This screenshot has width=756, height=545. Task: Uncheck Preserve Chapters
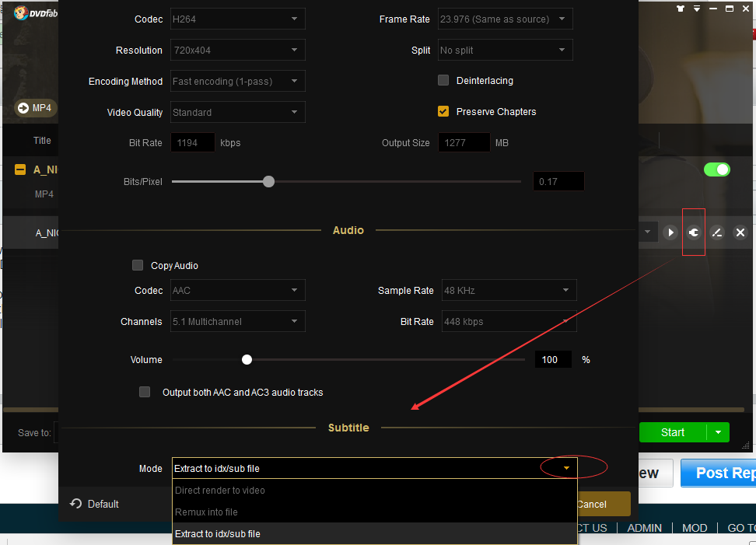click(x=443, y=111)
